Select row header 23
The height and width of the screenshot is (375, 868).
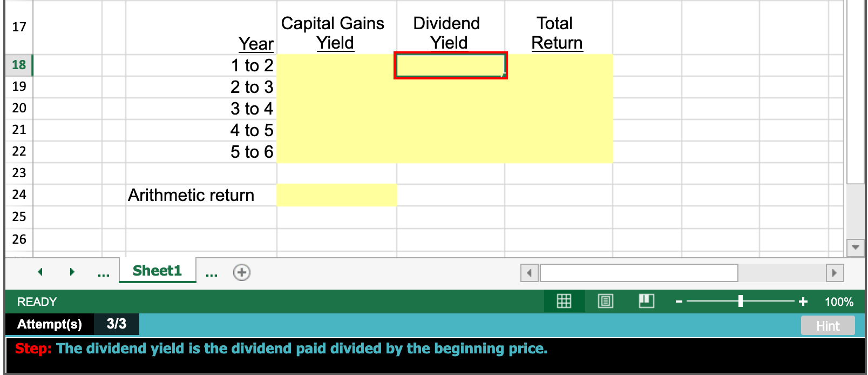[x=19, y=173]
